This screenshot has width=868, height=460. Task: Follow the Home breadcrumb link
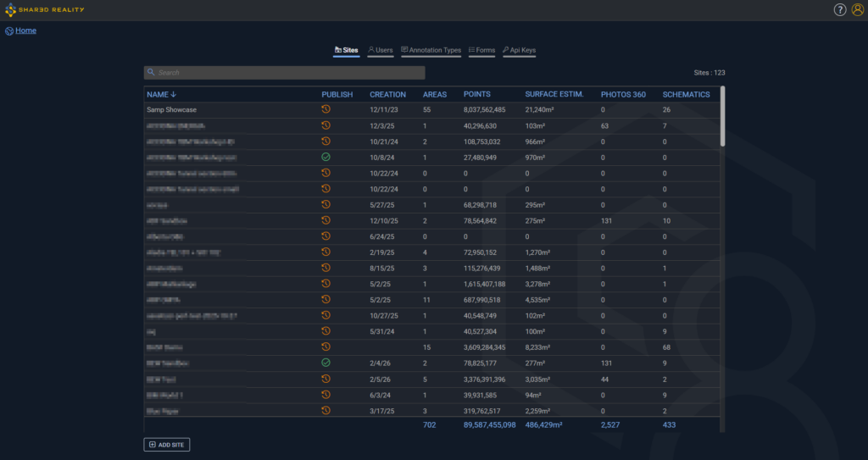coord(25,30)
